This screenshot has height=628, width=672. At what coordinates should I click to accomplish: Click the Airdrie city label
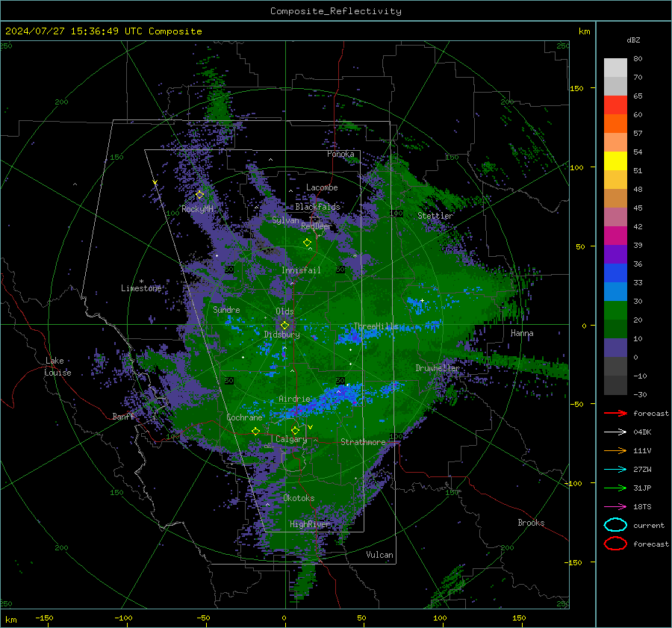click(x=294, y=399)
